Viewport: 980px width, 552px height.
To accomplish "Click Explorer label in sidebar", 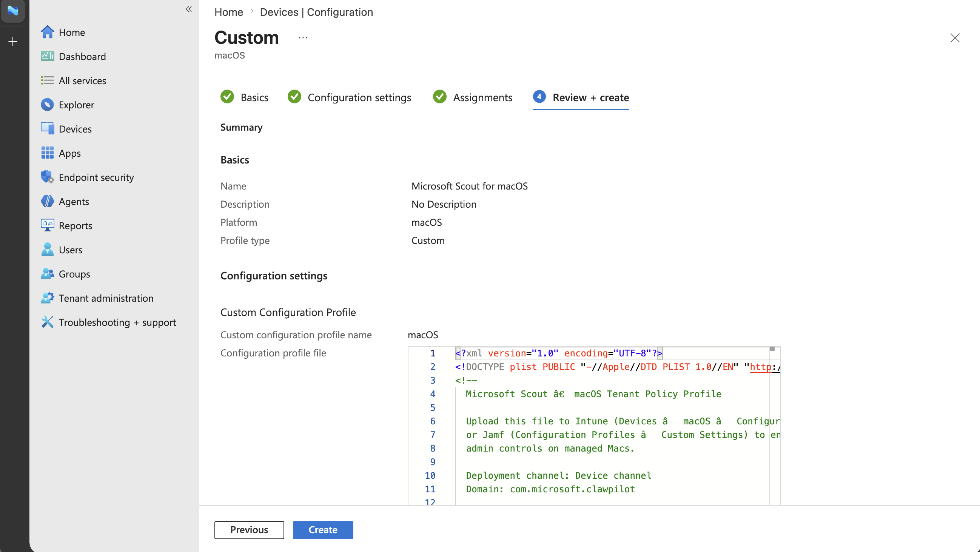I will click(x=76, y=105).
